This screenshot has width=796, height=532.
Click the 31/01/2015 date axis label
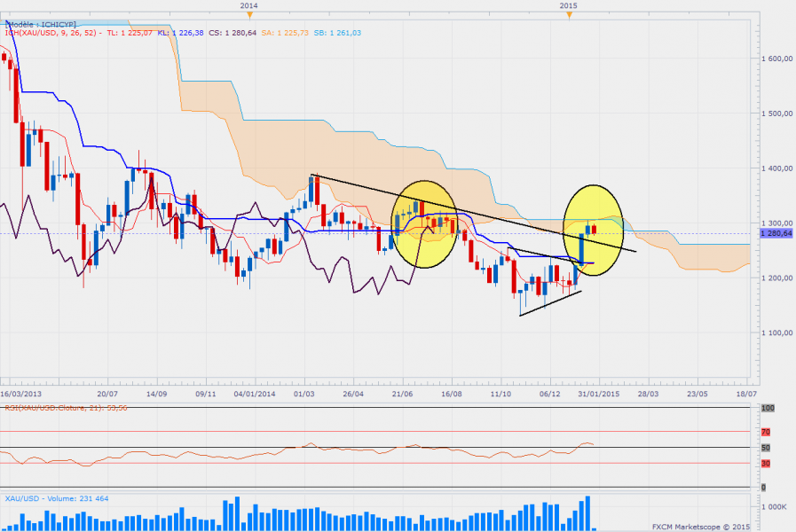pyautogui.click(x=598, y=394)
